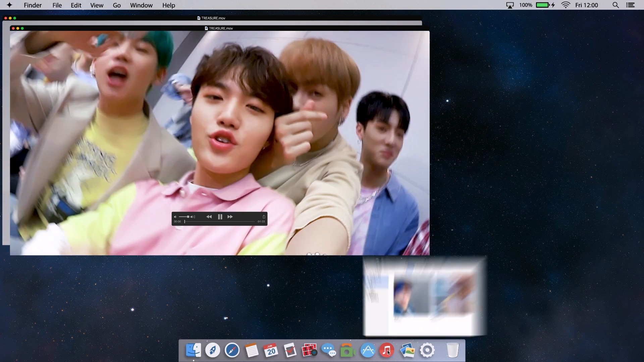This screenshot has width=644, height=362.
Task: Open the Notes app in dock
Action: tap(252, 350)
